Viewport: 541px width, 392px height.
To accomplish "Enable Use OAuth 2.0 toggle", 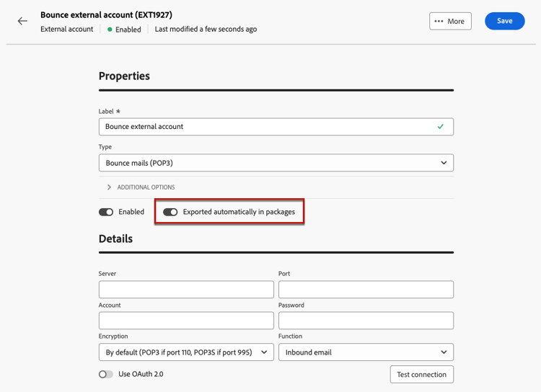I will pyautogui.click(x=106, y=374).
